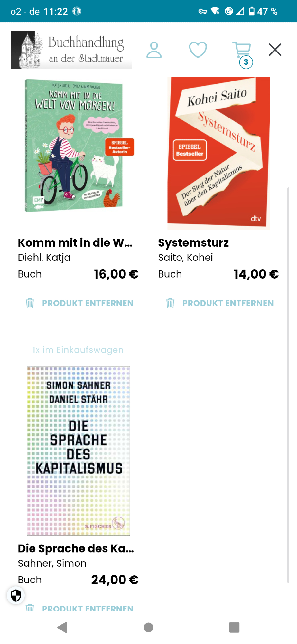This screenshot has width=297, height=644.
Task: Tap the Komm mit in die W... title
Action: click(75, 243)
